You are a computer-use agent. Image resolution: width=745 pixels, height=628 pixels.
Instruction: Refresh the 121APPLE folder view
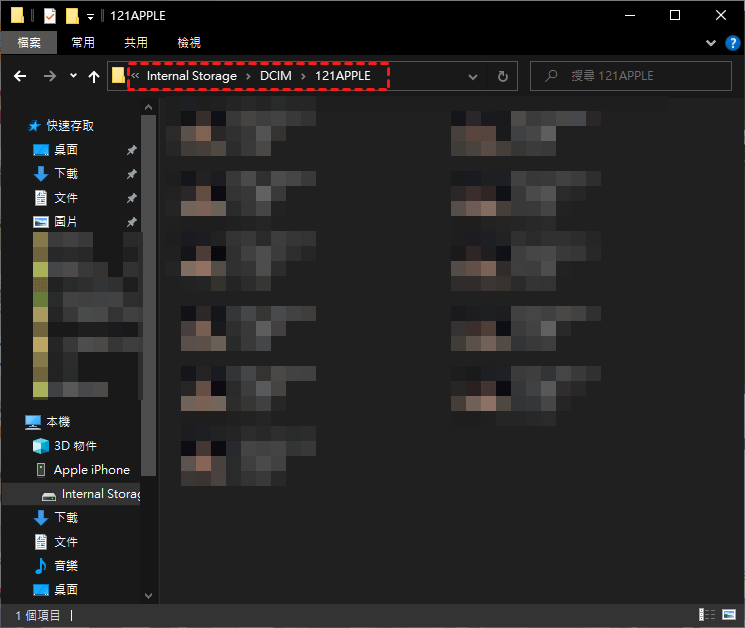tap(502, 76)
